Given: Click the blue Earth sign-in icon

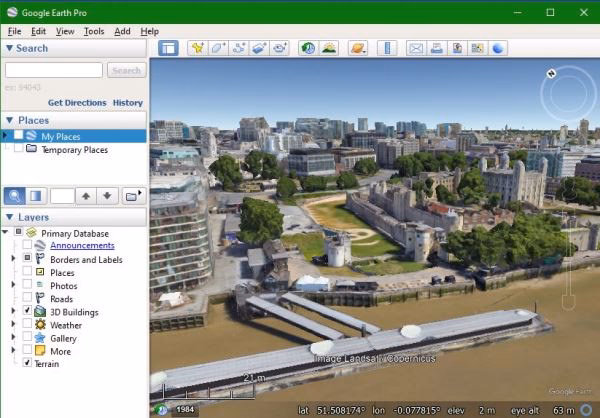Looking at the screenshot, I should point(497,48).
